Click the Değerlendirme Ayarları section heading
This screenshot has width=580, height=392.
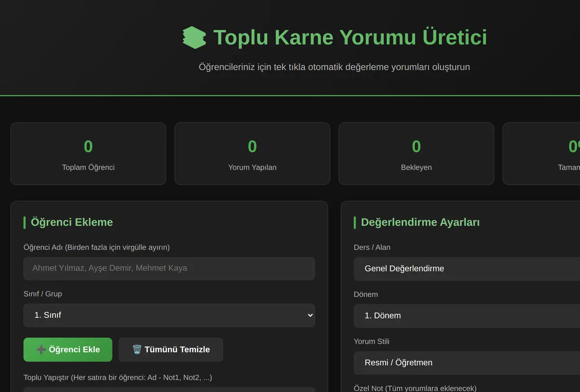[x=420, y=222]
